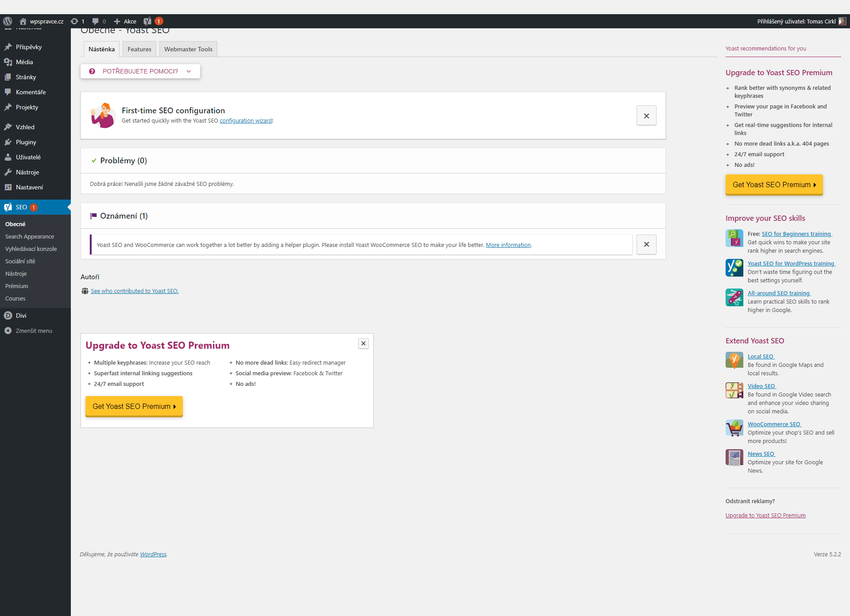Open the WooCommerce SEO link
Viewport: 850px width, 616px height.
tap(774, 424)
